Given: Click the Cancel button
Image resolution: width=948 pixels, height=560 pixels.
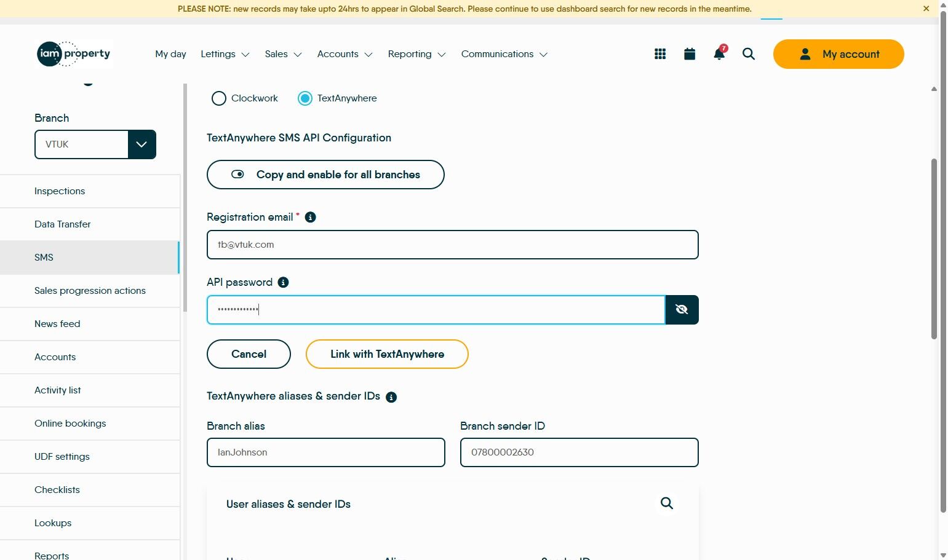Looking at the screenshot, I should pyautogui.click(x=249, y=354).
